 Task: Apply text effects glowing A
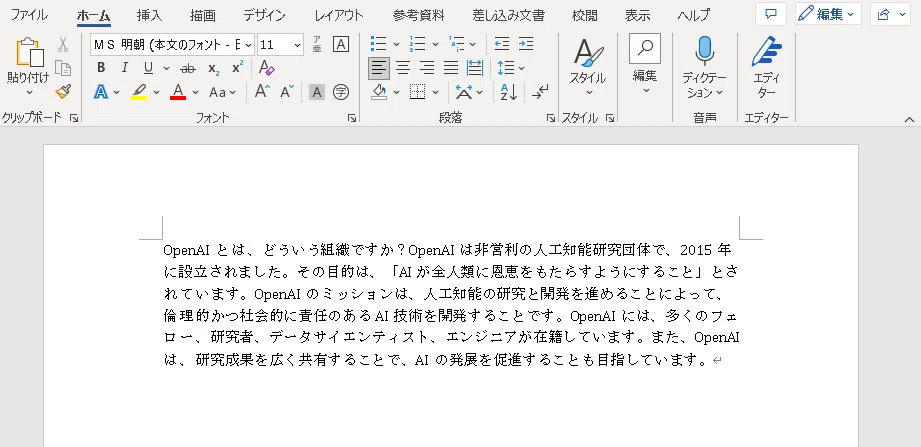coord(101,92)
